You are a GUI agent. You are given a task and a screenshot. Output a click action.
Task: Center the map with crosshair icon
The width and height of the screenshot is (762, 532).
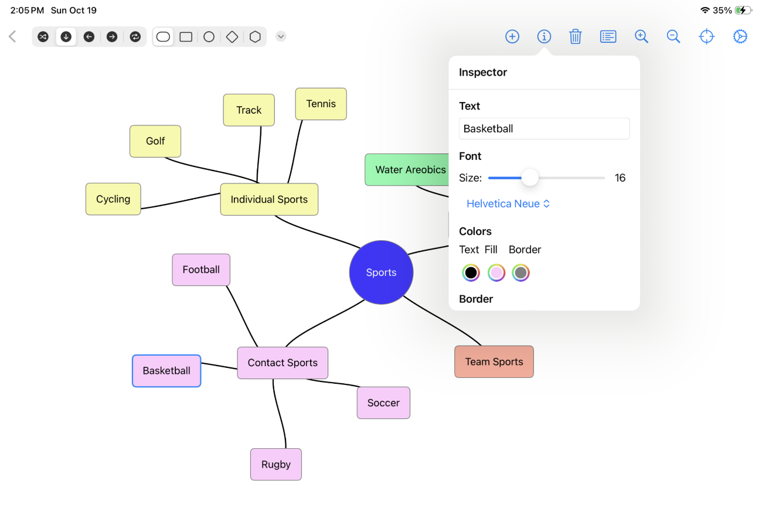[706, 36]
